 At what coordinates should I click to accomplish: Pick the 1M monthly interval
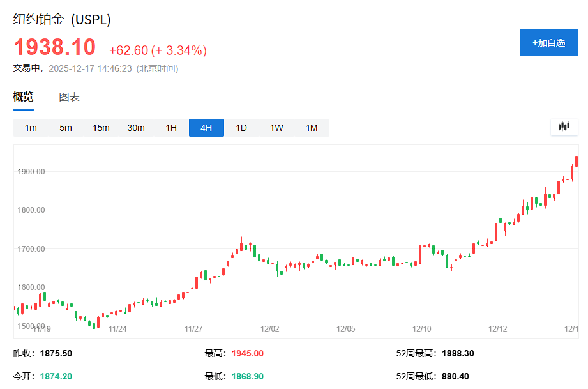click(x=312, y=128)
